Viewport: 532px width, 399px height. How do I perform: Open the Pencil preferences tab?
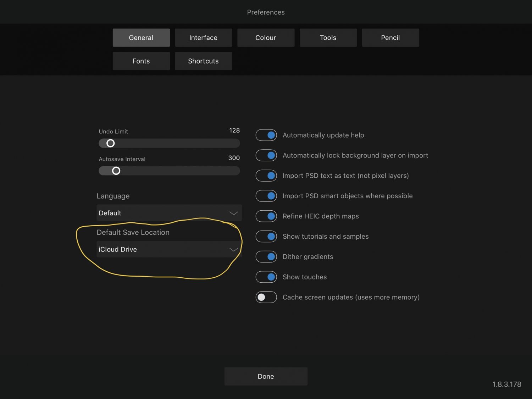click(390, 38)
